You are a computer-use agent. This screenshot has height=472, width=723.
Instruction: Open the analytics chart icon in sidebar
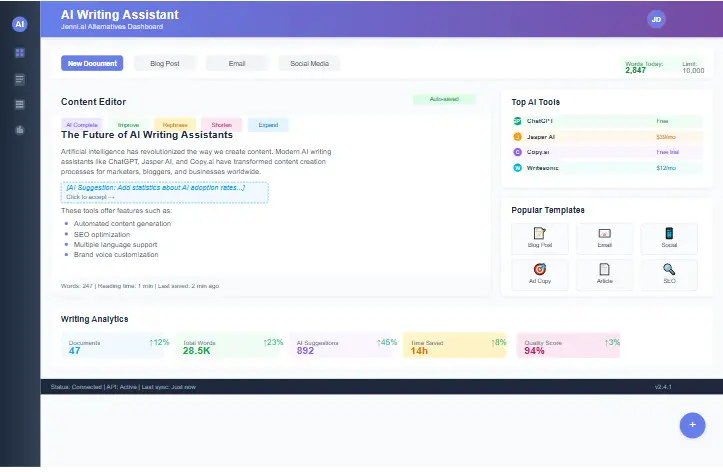[19, 130]
